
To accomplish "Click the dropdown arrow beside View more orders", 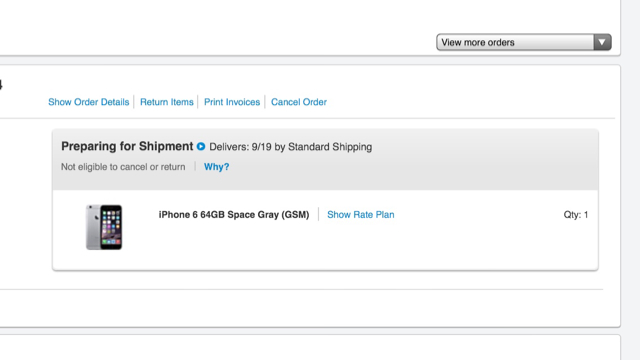I will click(x=602, y=42).
